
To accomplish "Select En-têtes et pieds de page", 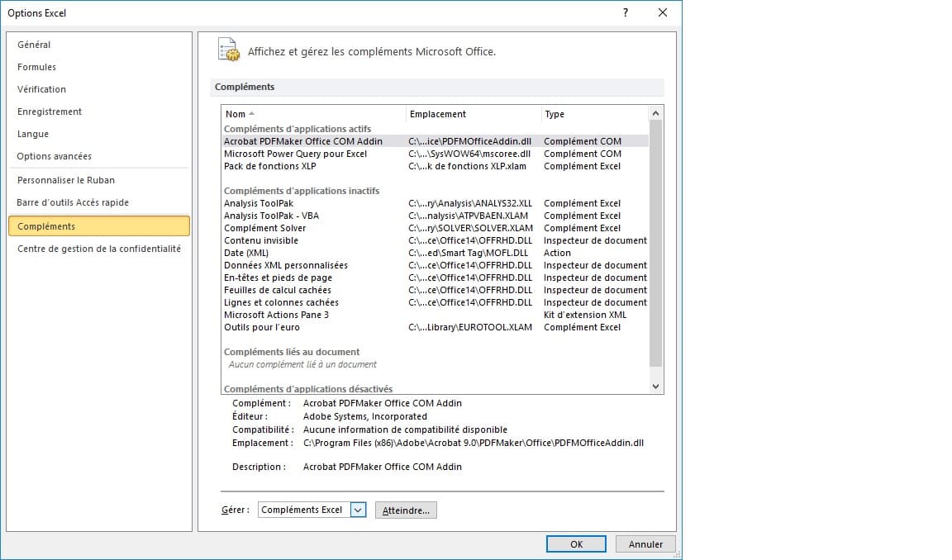I will tap(436, 278).
